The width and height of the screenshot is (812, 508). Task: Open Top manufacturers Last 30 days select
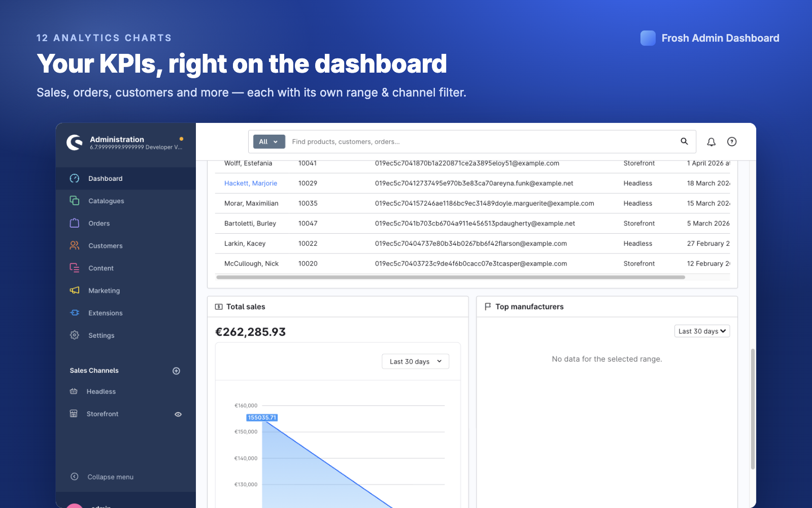[x=702, y=331]
